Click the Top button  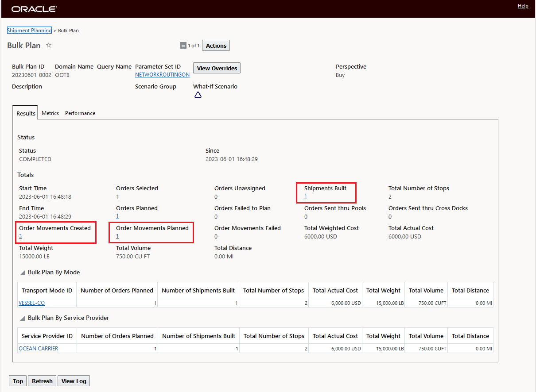[18, 381]
